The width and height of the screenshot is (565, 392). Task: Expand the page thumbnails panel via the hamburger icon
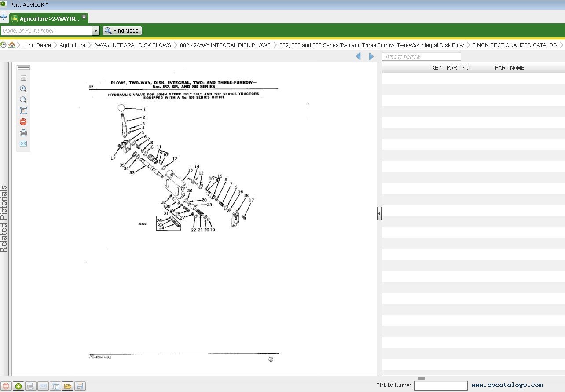(23, 67)
